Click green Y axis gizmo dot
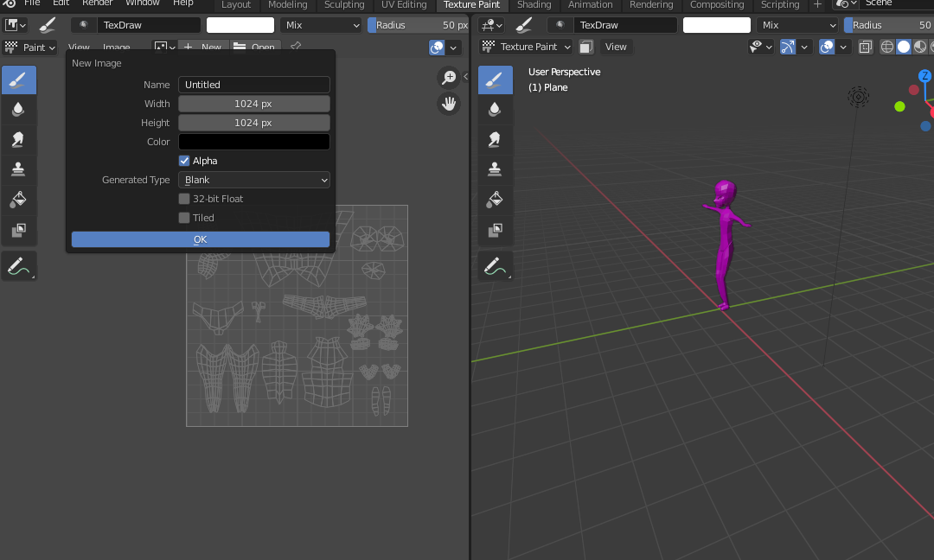 coord(899,106)
